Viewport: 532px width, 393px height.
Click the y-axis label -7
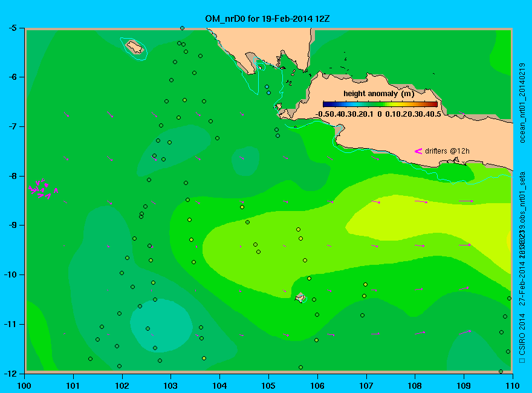tap(12, 126)
